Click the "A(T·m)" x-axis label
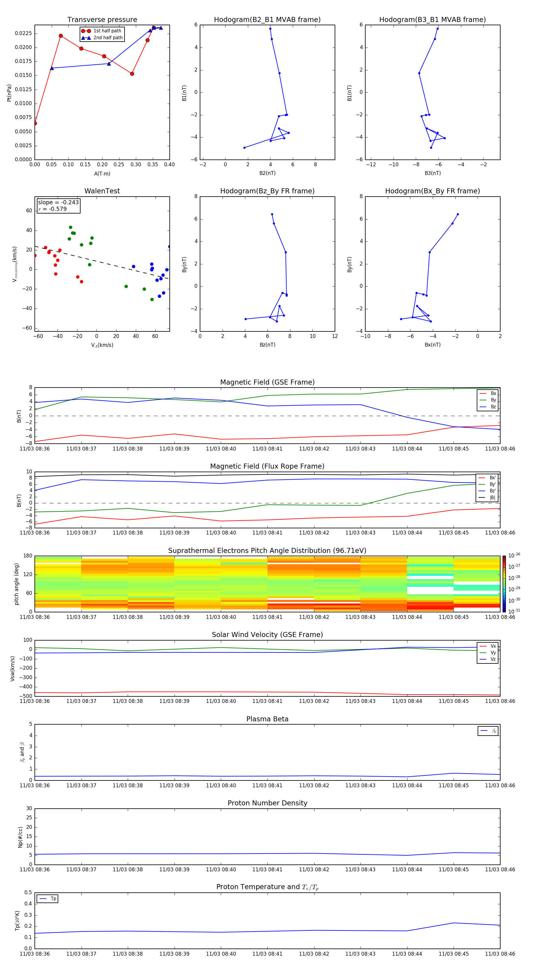Image resolution: width=535 pixels, height=980 pixels. pyautogui.click(x=102, y=174)
